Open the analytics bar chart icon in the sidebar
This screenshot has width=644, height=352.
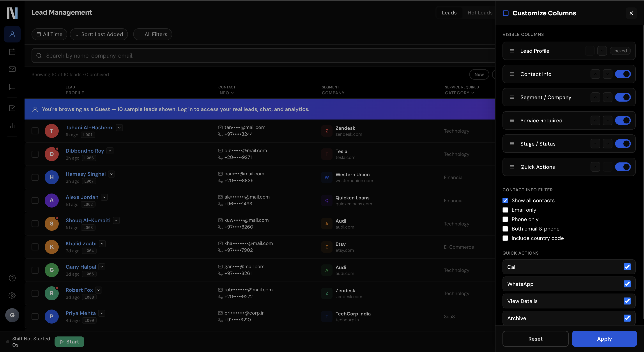[x=12, y=126]
